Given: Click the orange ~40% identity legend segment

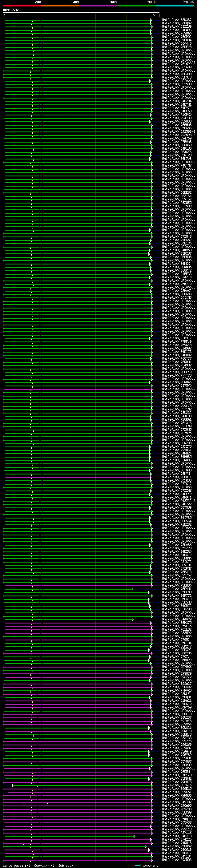Looking at the screenshot, I should tap(60, 6).
